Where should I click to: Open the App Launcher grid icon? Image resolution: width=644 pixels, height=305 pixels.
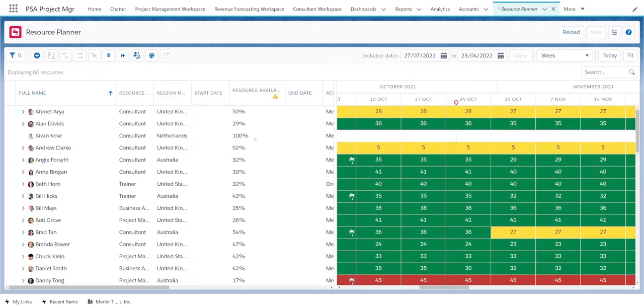pyautogui.click(x=13, y=9)
